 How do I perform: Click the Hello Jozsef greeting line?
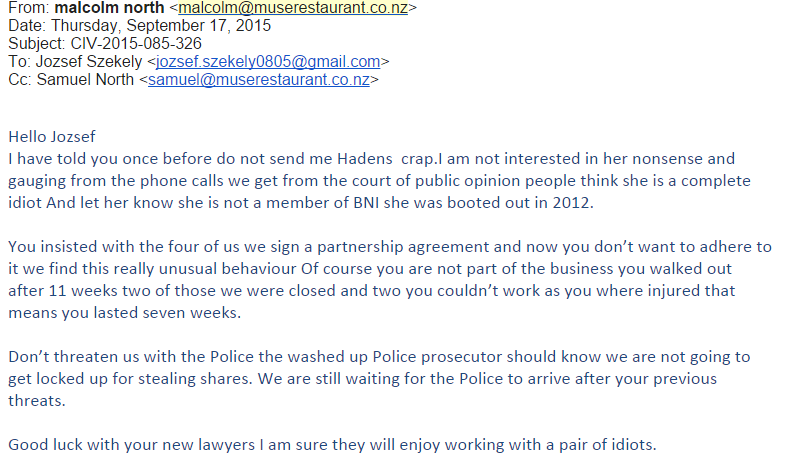(x=52, y=137)
